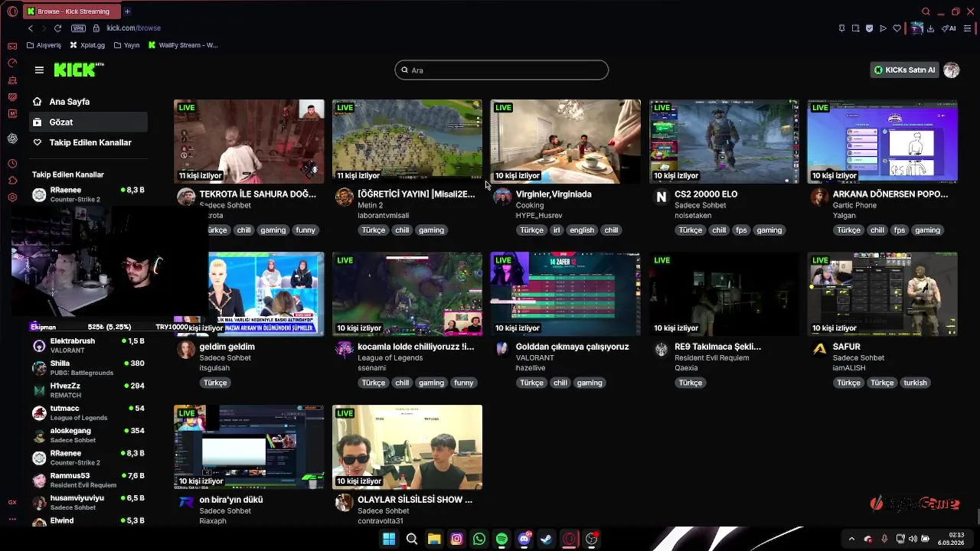
Task: Open Elektrabrush followed channel
Action: coord(88,345)
